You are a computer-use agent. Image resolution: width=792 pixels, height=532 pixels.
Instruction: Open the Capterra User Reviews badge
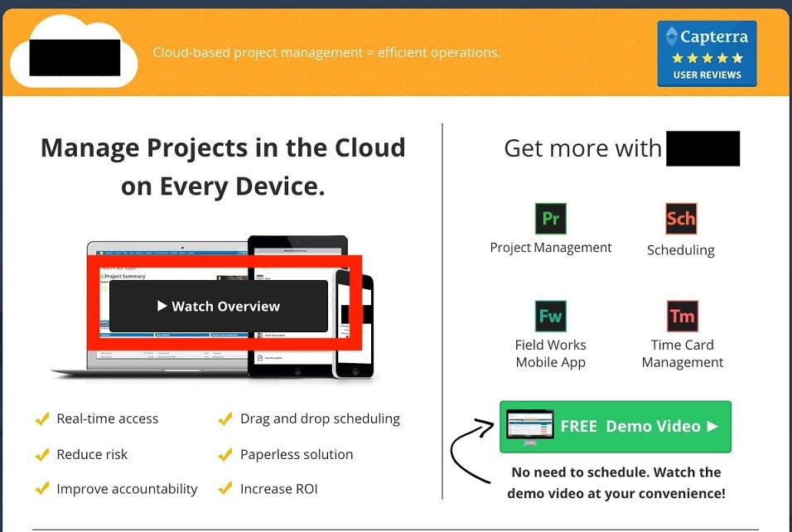[x=707, y=54]
